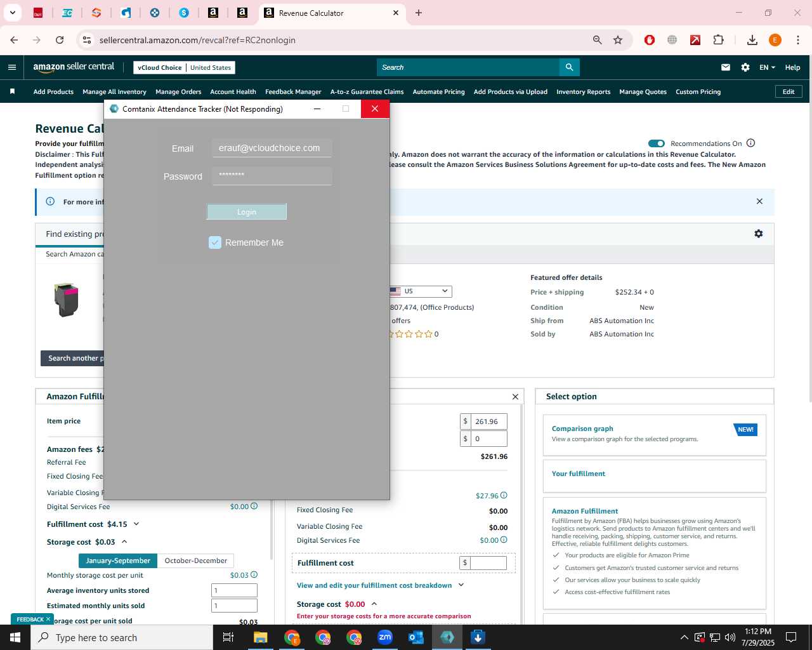812x650 pixels.
Task: Go to Manage Orders
Action: click(x=178, y=91)
